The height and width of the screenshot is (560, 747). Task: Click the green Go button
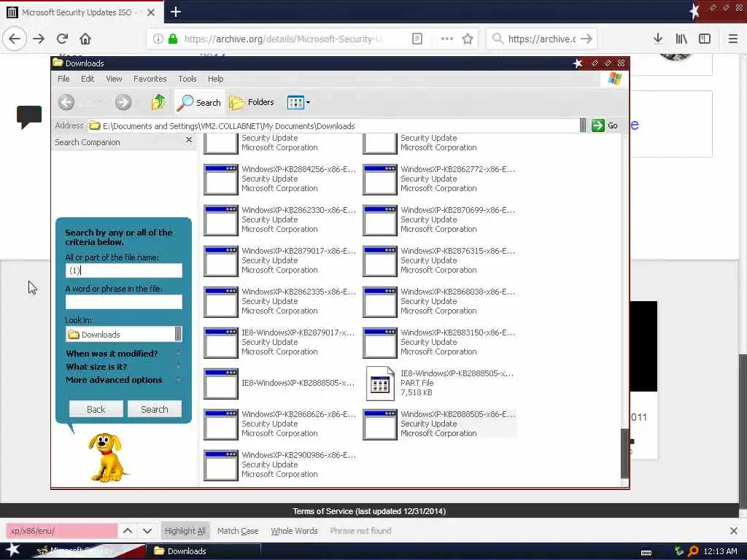click(605, 125)
